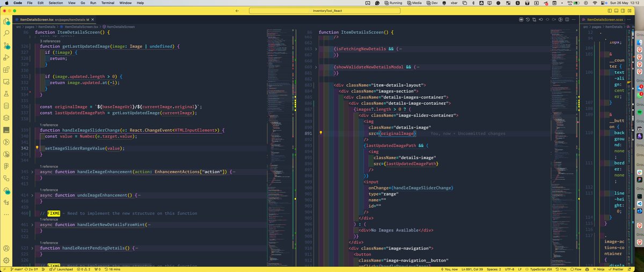
Task: Click the lightbulb beside src={originalImage} line
Action: pyautogui.click(x=321, y=132)
